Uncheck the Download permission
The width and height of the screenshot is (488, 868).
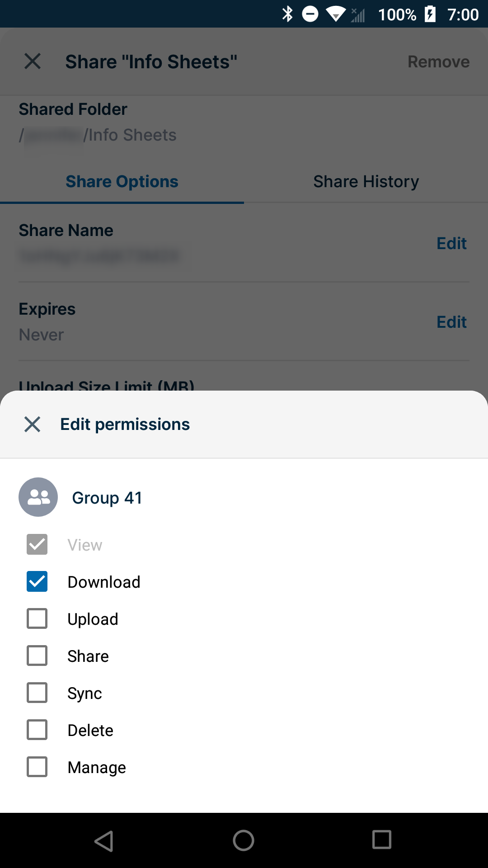click(x=37, y=581)
